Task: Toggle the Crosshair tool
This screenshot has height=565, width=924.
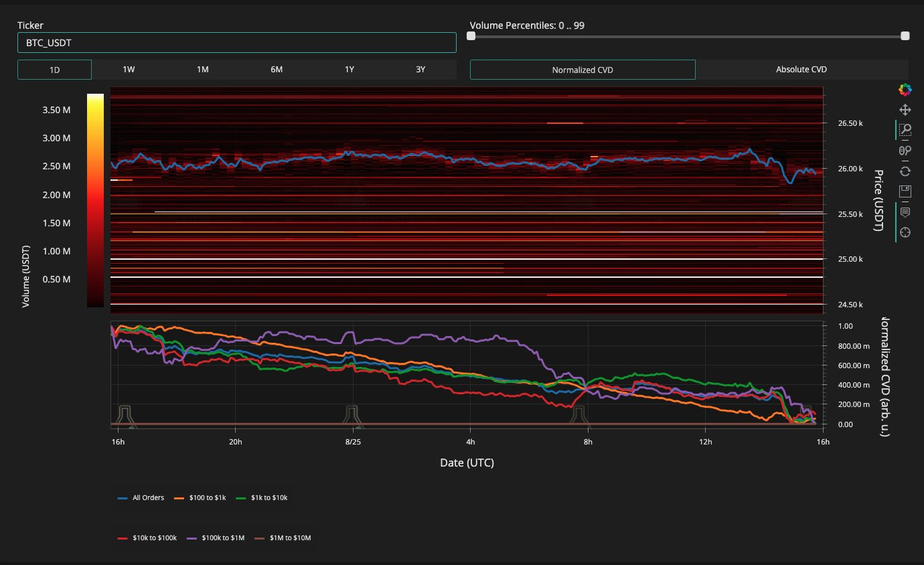Action: pyautogui.click(x=905, y=232)
